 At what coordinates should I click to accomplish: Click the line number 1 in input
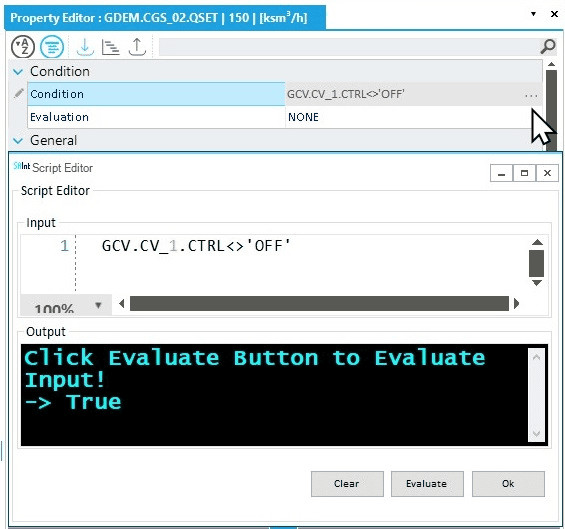coord(64,246)
